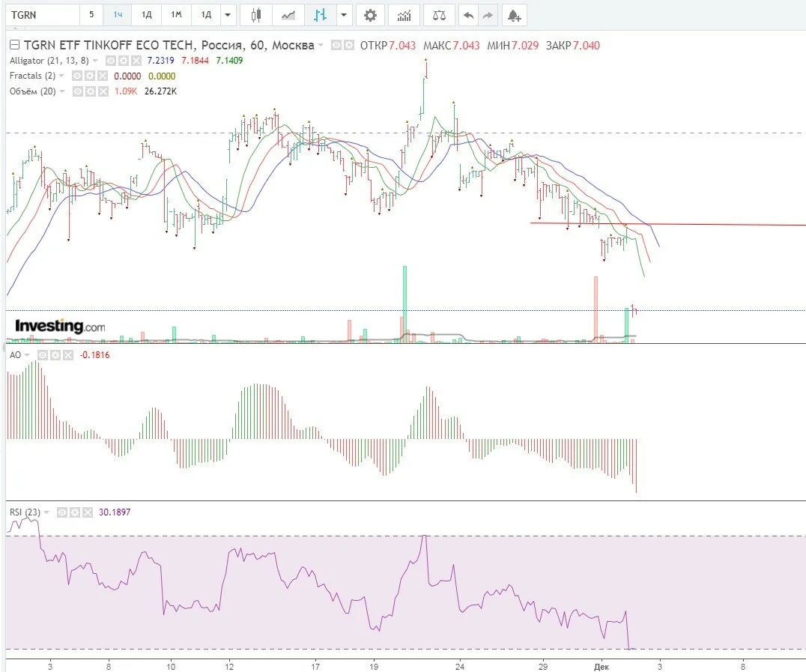Open the indicators button in toolbar
806x672 pixels.
coord(404,15)
